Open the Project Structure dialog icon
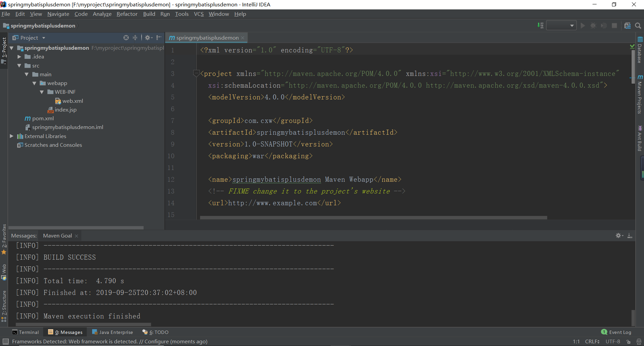 point(627,26)
